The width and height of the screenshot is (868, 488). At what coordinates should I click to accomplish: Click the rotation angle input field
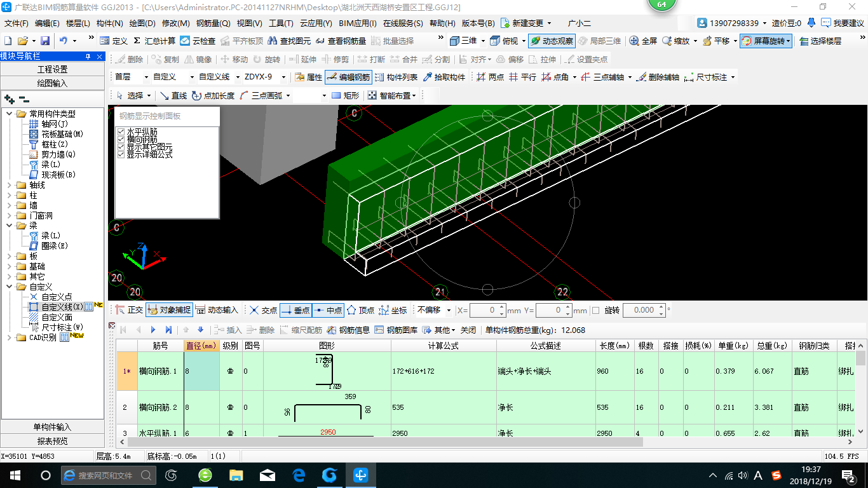point(644,310)
